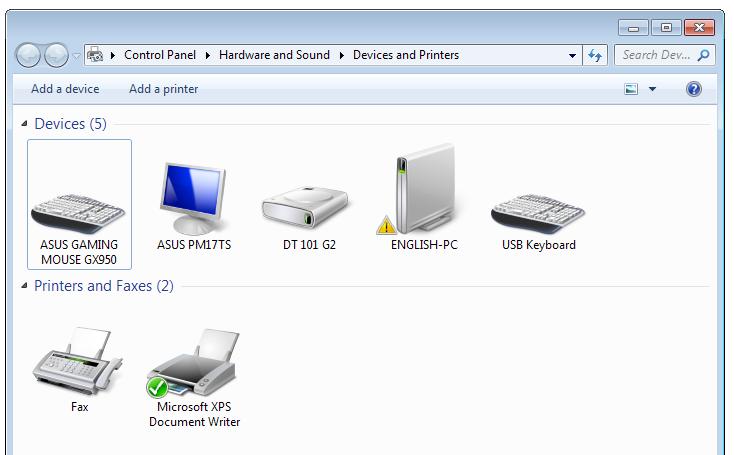Select the ASUS PM17TS monitor icon

pos(193,198)
